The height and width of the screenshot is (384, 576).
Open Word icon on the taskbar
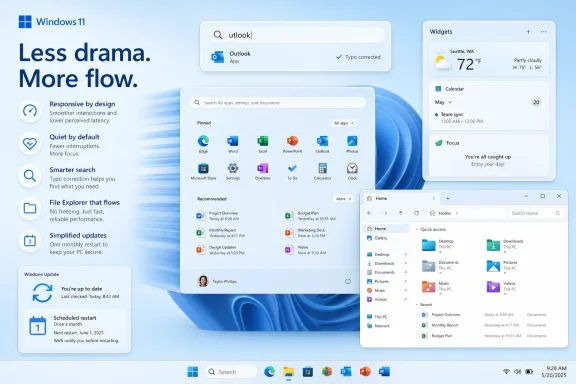[x=384, y=372]
